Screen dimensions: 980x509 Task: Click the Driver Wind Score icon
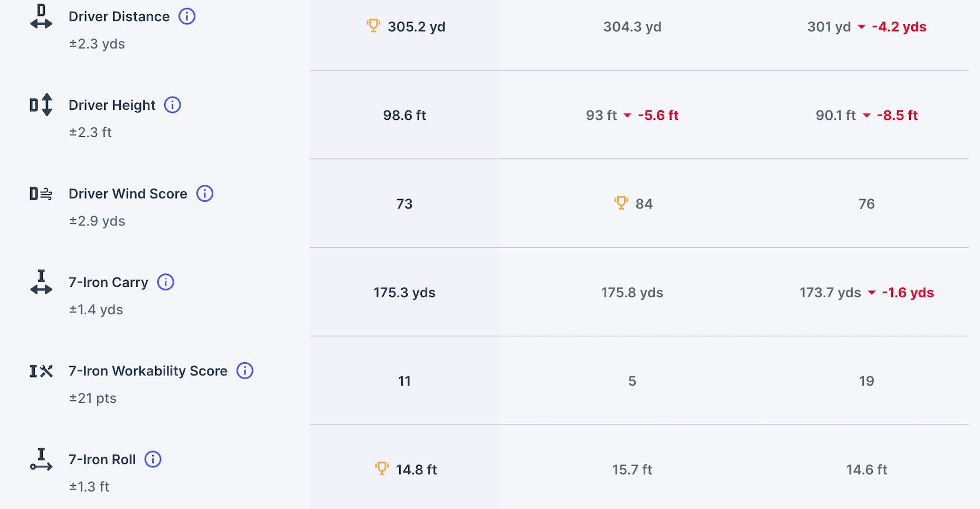pyautogui.click(x=41, y=194)
